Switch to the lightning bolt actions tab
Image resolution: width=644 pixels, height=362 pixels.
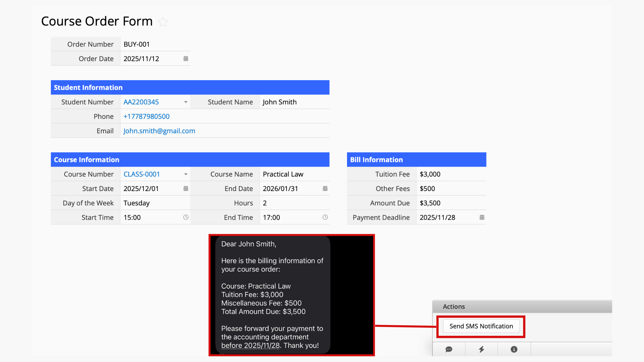pyautogui.click(x=482, y=349)
